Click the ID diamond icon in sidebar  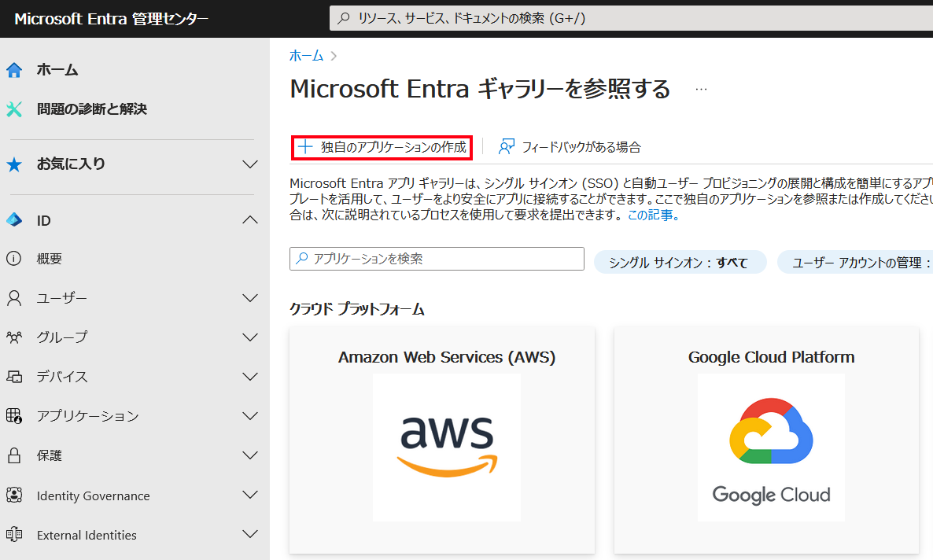click(14, 220)
